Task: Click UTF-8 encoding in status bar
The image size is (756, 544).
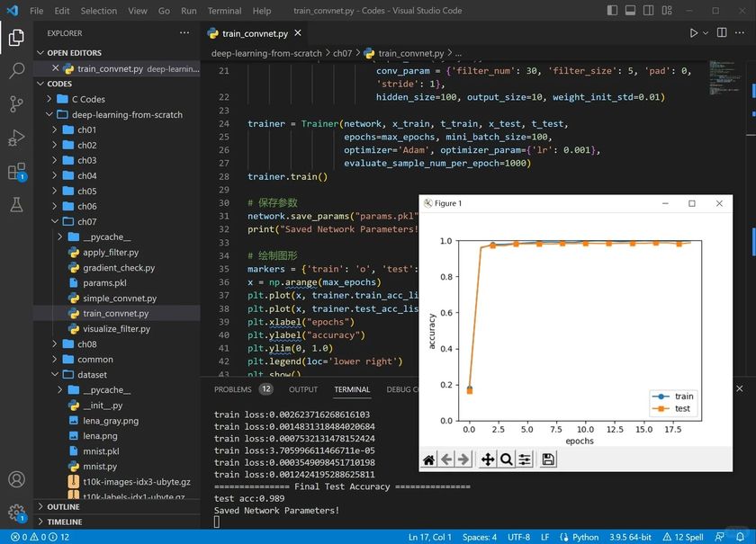Action: (x=518, y=537)
